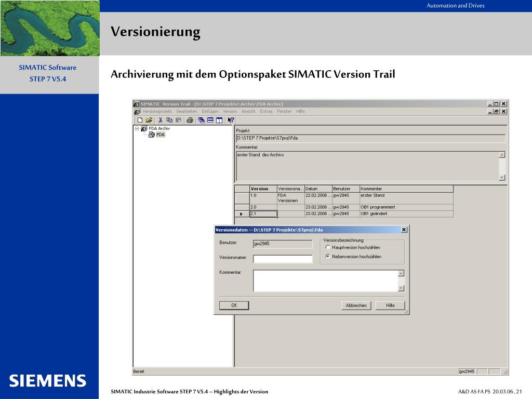Select the FDA item in the tree
This screenshot has height=399, width=532.
point(161,135)
